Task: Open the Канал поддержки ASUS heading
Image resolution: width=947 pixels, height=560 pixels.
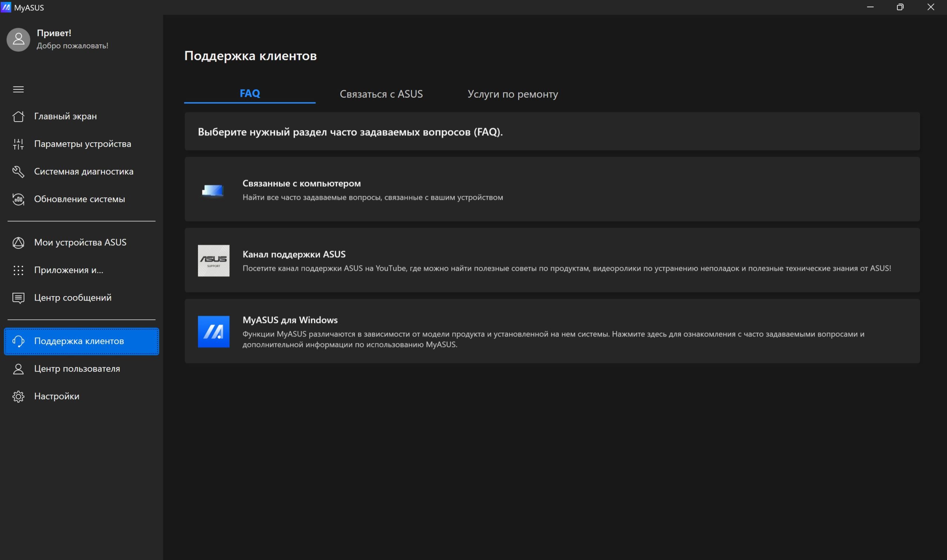Action: tap(294, 254)
